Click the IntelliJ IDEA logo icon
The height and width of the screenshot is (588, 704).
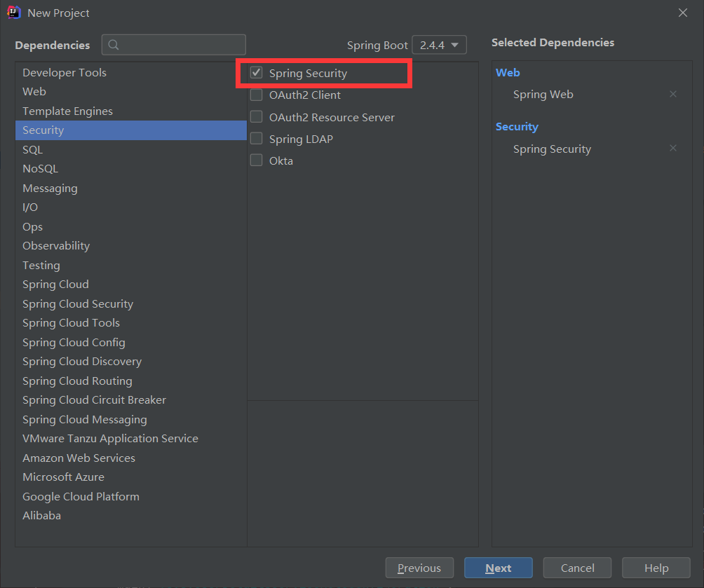[14, 13]
